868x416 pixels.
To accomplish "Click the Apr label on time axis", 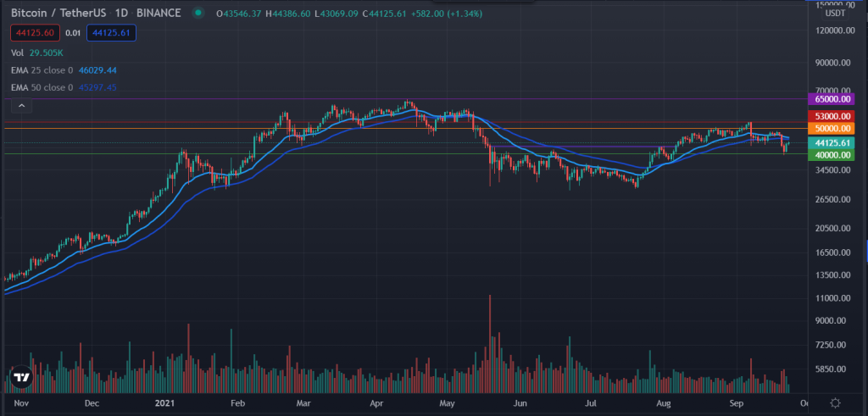I will pyautogui.click(x=377, y=402).
